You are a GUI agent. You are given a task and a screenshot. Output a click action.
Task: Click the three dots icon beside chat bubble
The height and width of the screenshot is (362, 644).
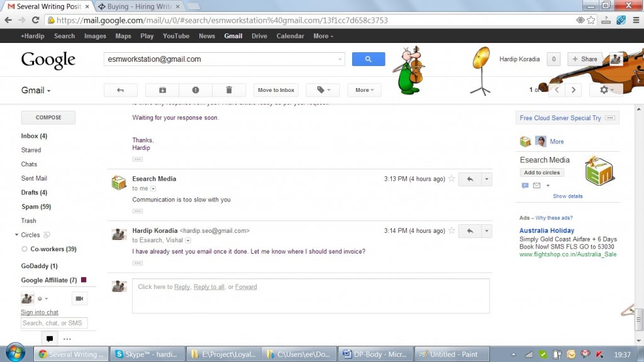click(x=67, y=339)
